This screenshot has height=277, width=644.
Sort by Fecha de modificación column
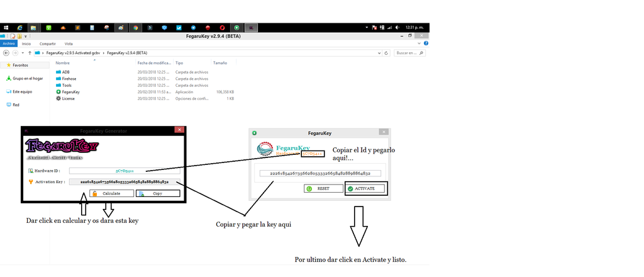click(x=155, y=63)
